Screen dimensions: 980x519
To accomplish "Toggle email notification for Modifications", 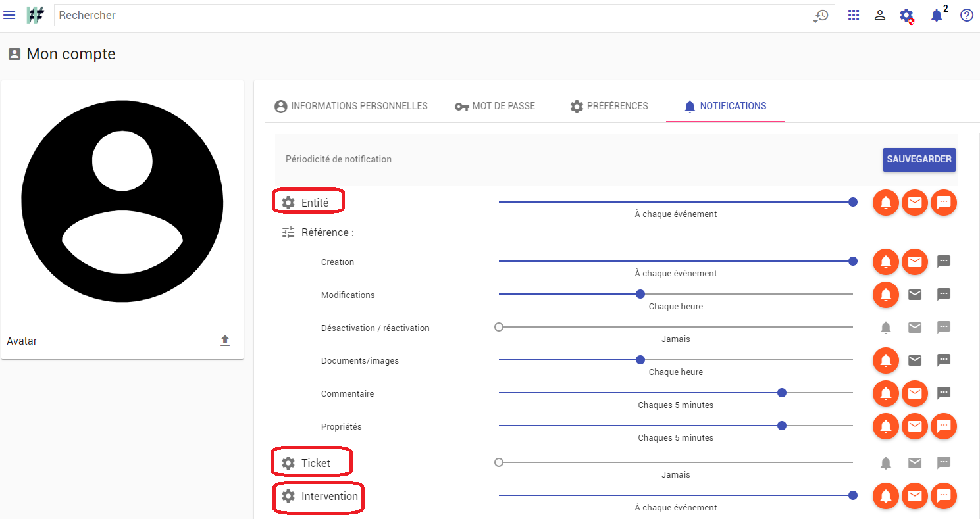I will pyautogui.click(x=915, y=295).
